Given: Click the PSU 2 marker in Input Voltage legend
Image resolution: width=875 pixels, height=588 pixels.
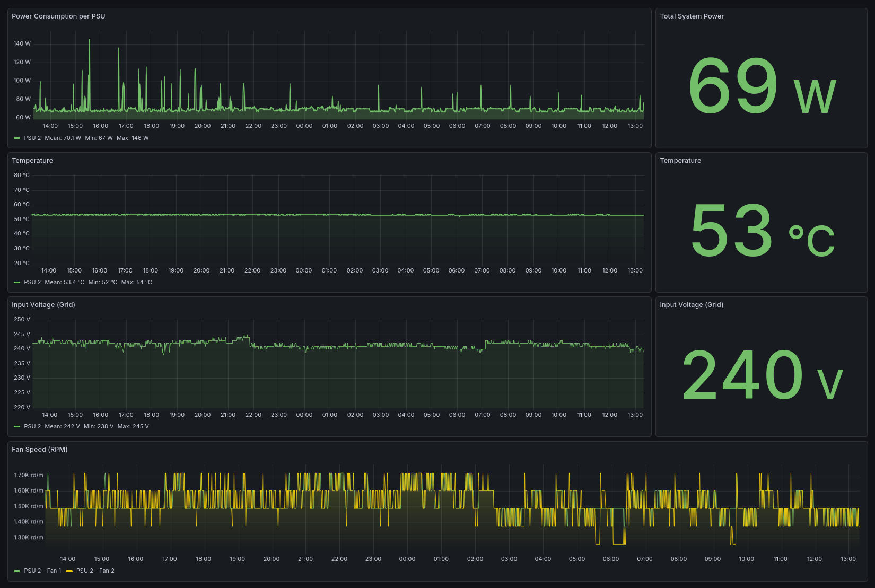Looking at the screenshot, I should click(16, 426).
